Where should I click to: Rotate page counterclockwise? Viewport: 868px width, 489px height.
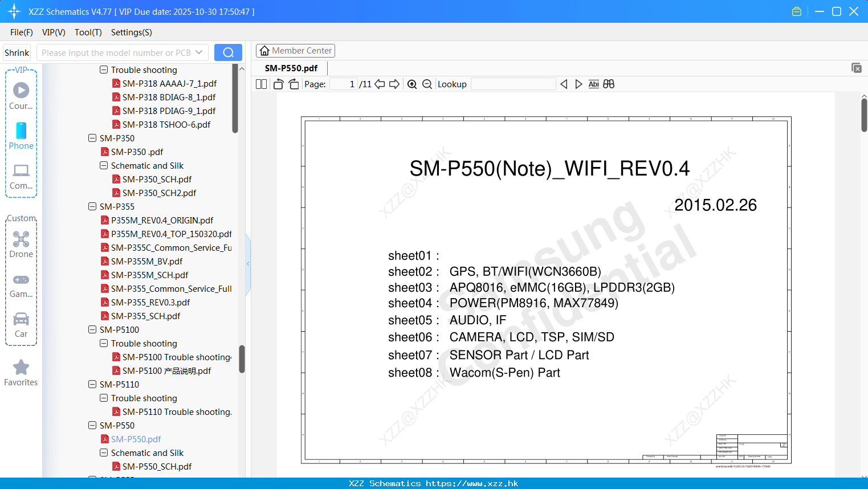[x=278, y=84]
